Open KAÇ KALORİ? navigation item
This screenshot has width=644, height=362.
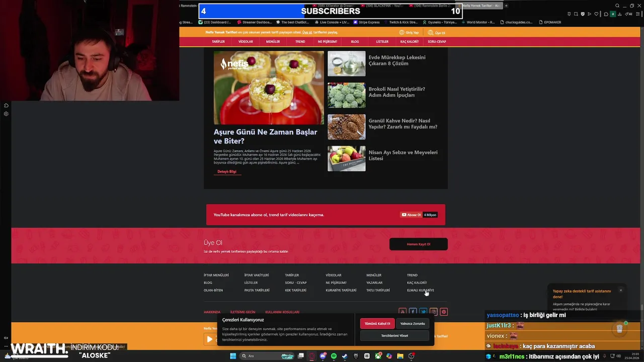(x=410, y=42)
